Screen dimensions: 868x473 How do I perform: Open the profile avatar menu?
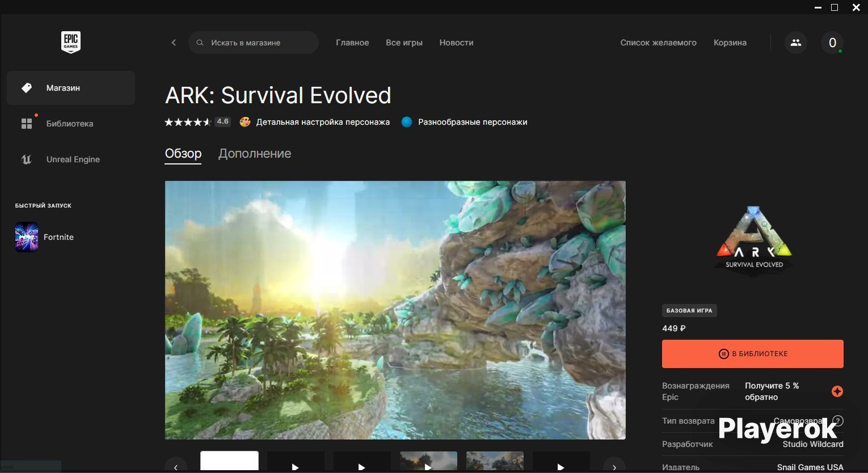[x=832, y=43]
